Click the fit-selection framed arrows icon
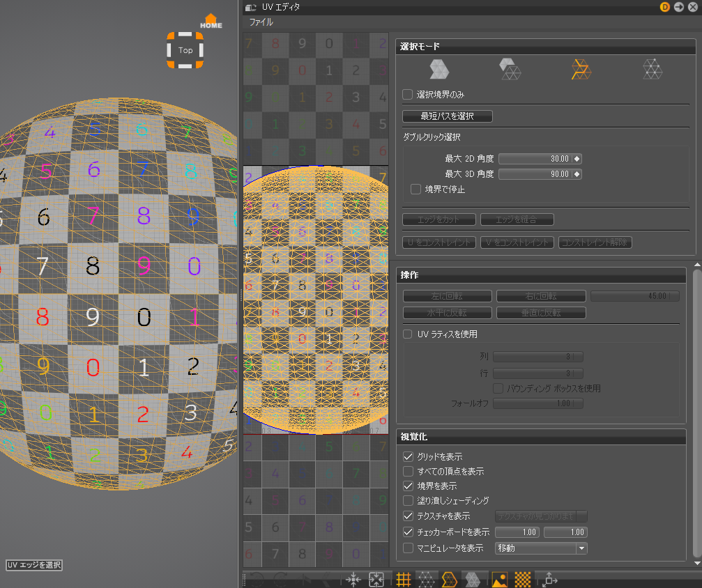The image size is (702, 588). tap(376, 580)
